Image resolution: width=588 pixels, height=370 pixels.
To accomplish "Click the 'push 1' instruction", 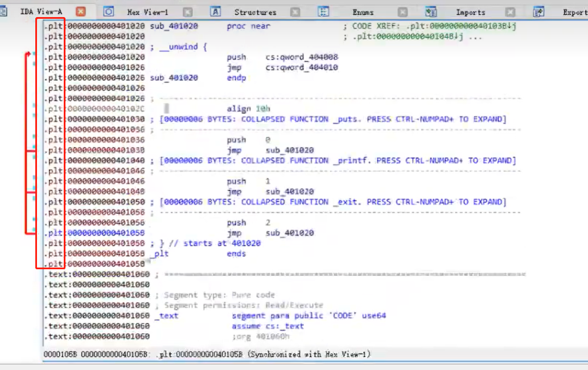I will pyautogui.click(x=248, y=181).
